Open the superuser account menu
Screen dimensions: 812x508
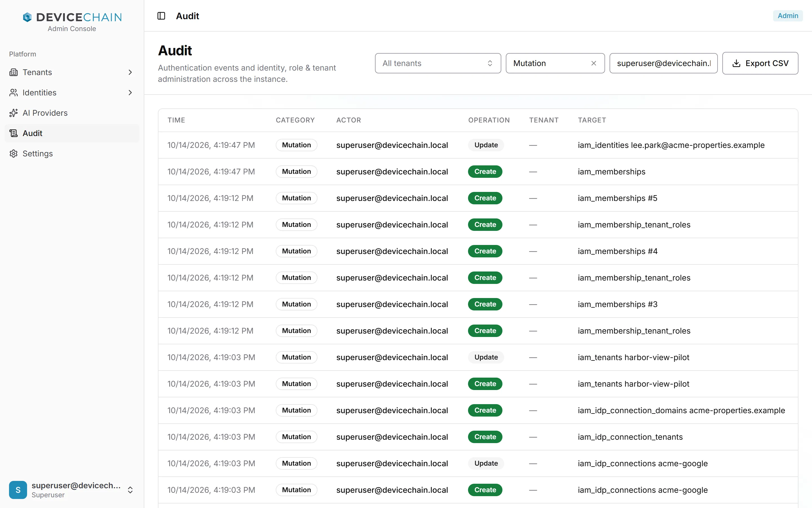pos(72,490)
